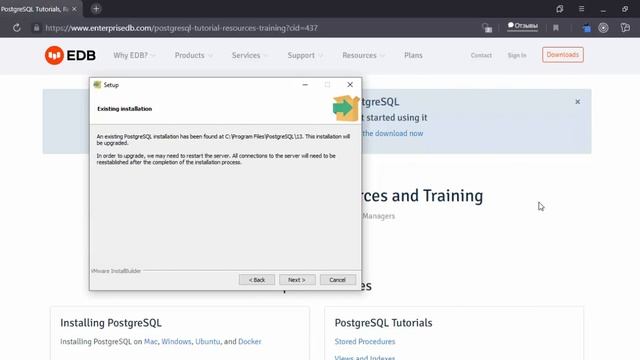Close the PostgreSQL Tutorials browser tab

tap(74, 9)
